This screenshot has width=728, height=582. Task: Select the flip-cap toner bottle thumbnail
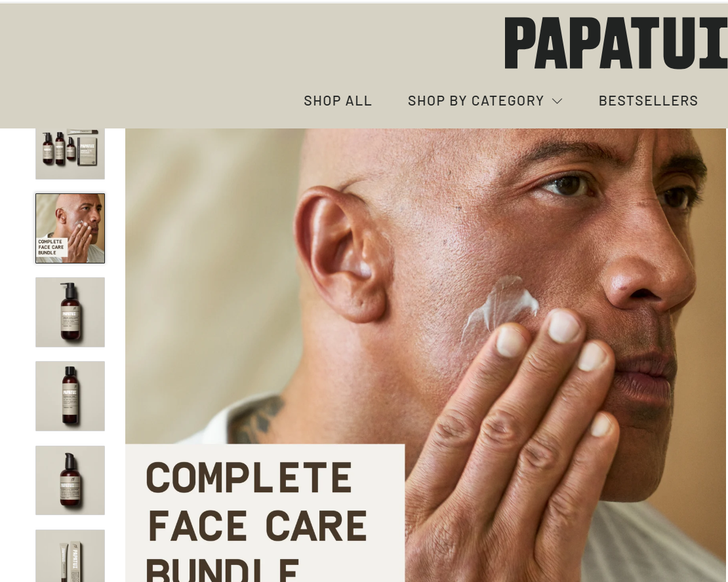(70, 396)
